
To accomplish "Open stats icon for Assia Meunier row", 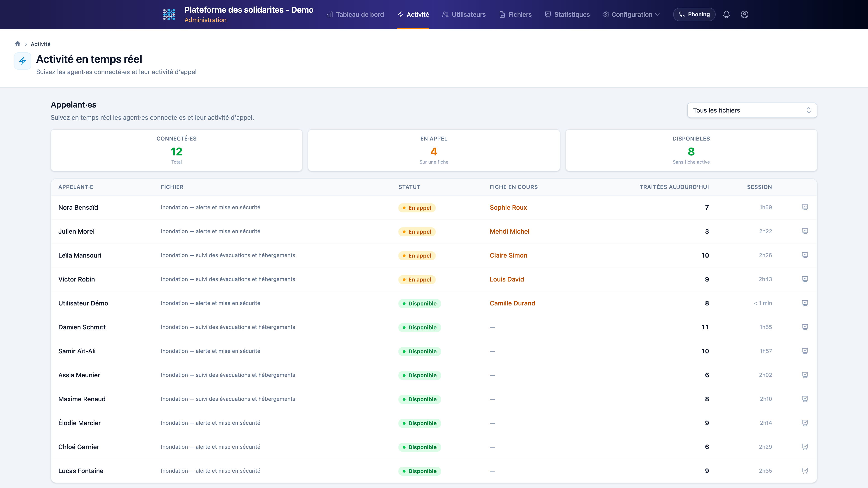I will tap(805, 375).
